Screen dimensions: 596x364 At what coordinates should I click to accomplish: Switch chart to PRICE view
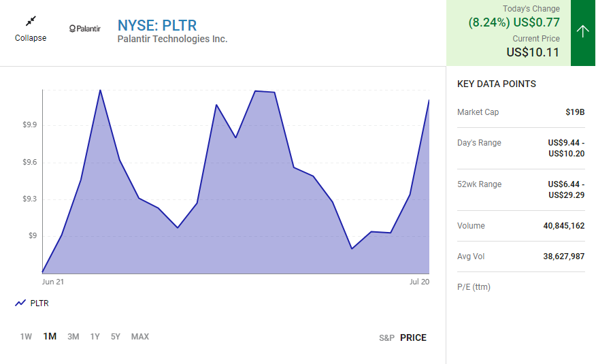[413, 337]
